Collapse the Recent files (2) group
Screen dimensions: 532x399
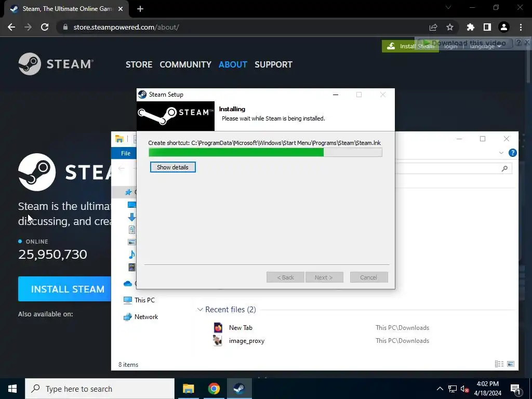coord(200,310)
